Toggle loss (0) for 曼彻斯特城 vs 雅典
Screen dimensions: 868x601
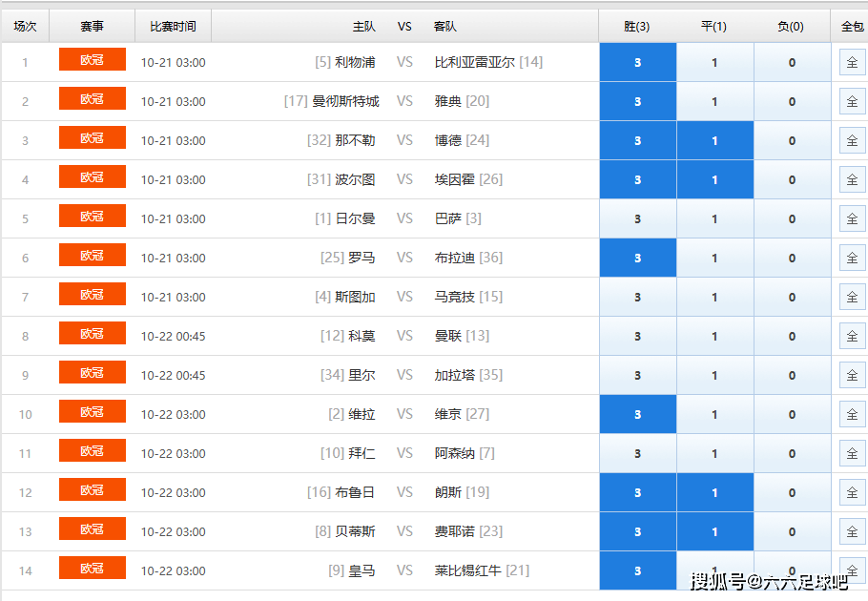pos(792,102)
